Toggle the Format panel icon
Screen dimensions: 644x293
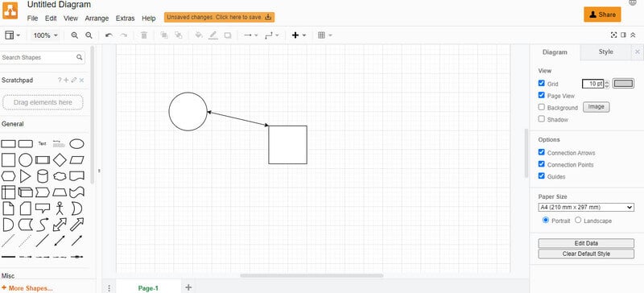623,35
